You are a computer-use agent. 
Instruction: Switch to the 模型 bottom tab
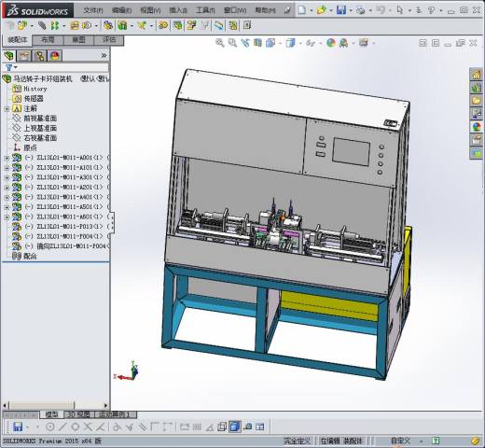(x=51, y=414)
